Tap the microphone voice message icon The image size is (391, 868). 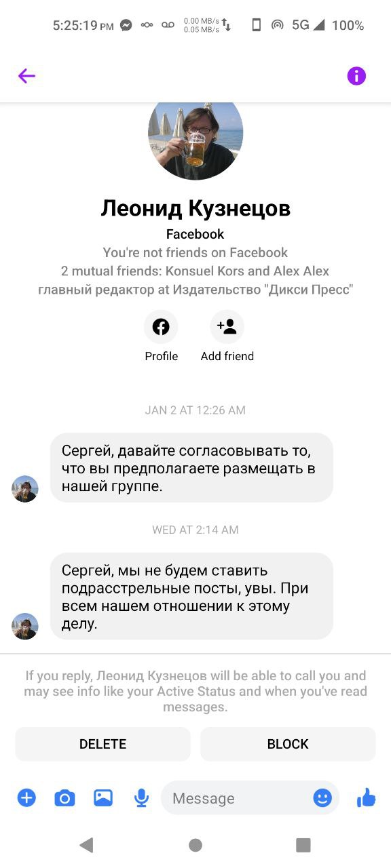[x=141, y=798]
